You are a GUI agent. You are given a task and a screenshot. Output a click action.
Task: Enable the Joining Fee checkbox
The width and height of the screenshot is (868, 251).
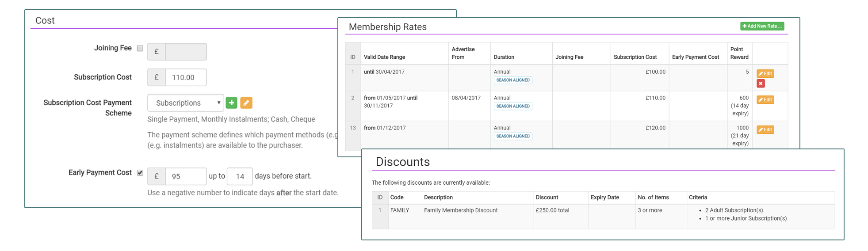coord(140,48)
